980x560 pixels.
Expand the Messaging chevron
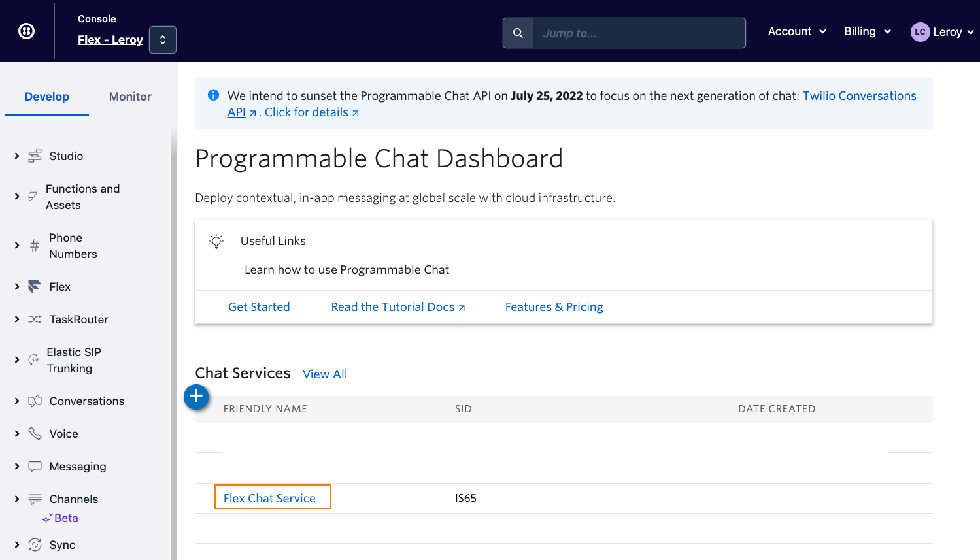point(17,467)
